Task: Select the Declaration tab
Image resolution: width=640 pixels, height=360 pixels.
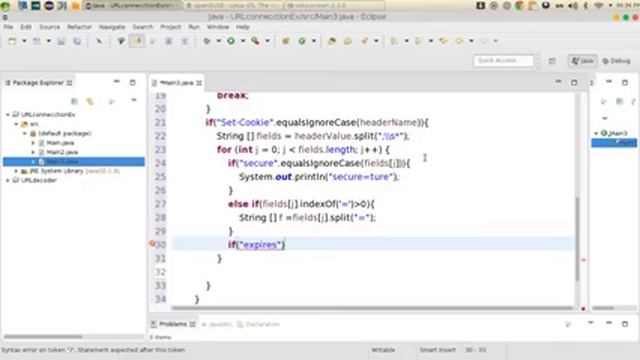Action: coord(258,324)
